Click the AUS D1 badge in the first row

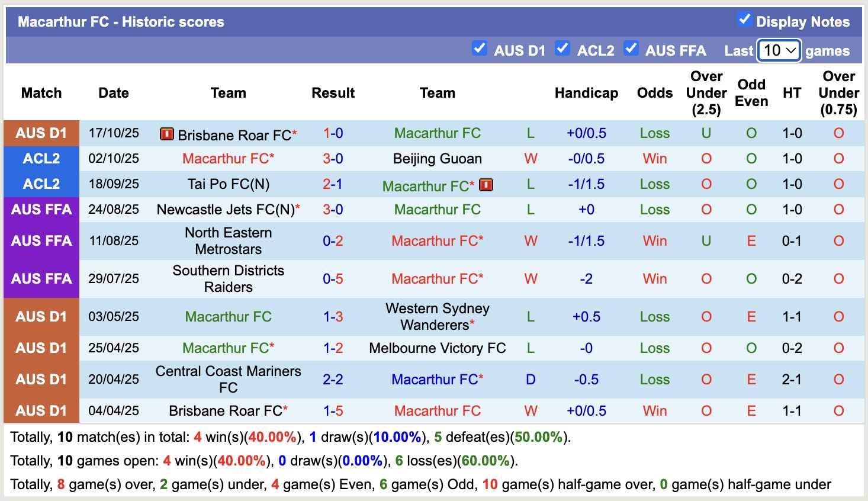click(41, 133)
